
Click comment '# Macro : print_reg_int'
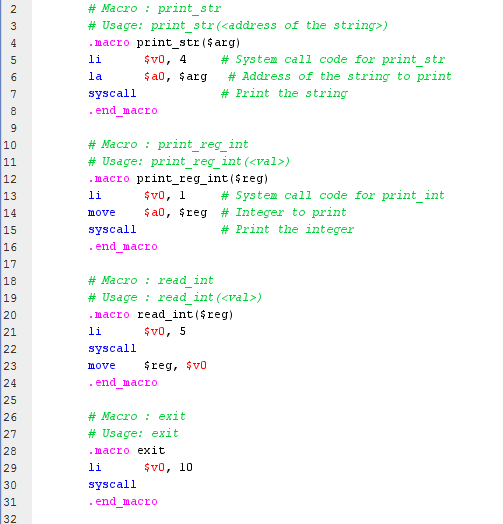168,145
